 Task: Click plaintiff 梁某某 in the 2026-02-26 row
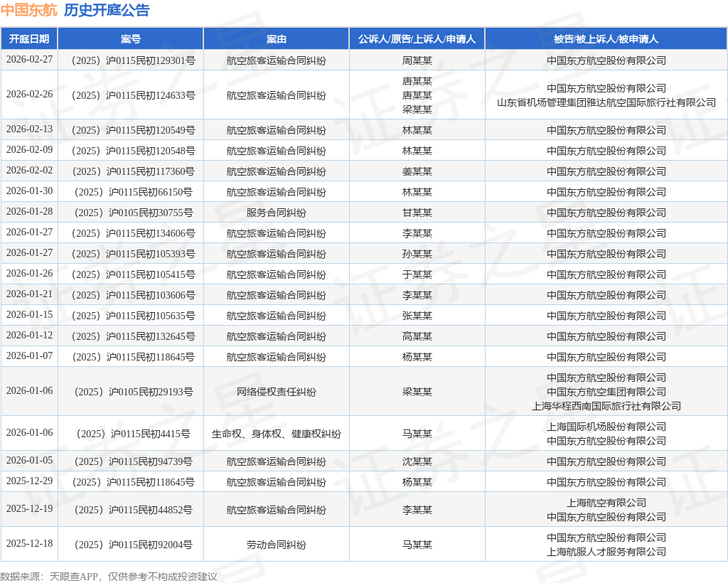[x=417, y=109]
